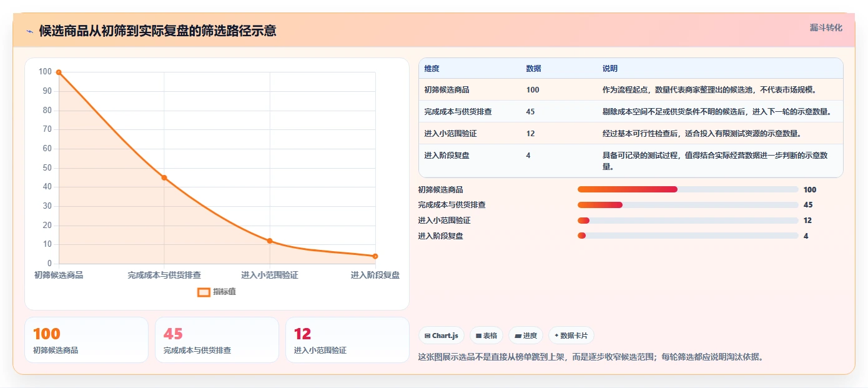The image size is (868, 388).
Task: Click the 4 value at the progress bar end
Action: click(806, 236)
